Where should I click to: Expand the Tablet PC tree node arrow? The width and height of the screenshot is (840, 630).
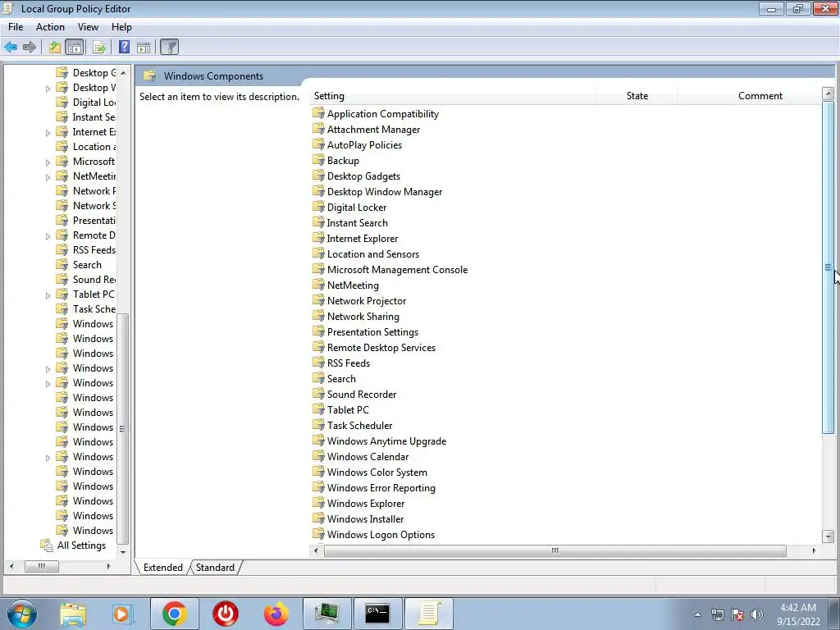48,295
